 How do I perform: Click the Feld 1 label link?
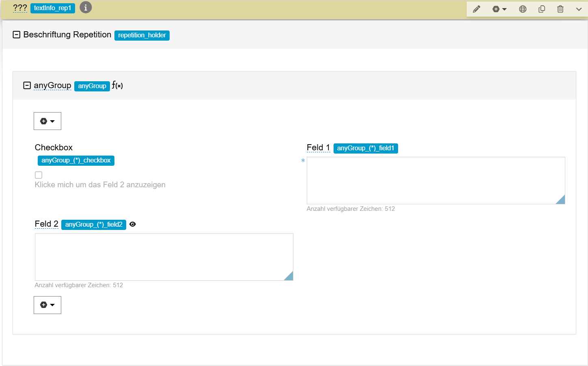pyautogui.click(x=318, y=147)
